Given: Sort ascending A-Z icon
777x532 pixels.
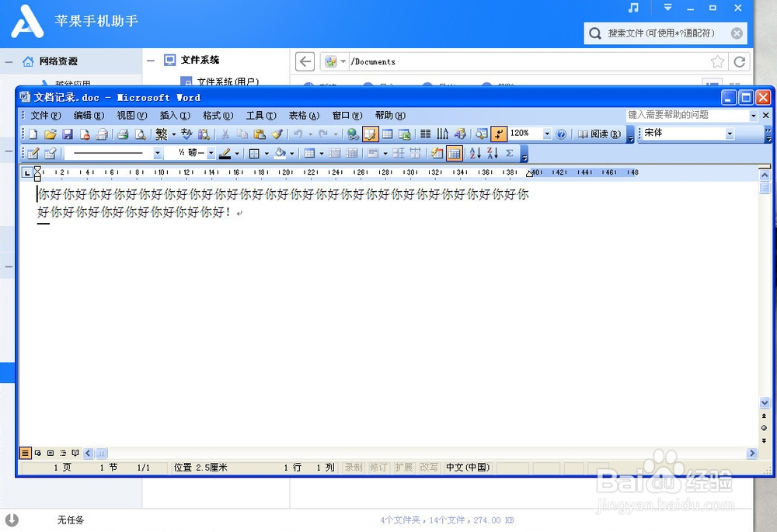Looking at the screenshot, I should (x=475, y=154).
